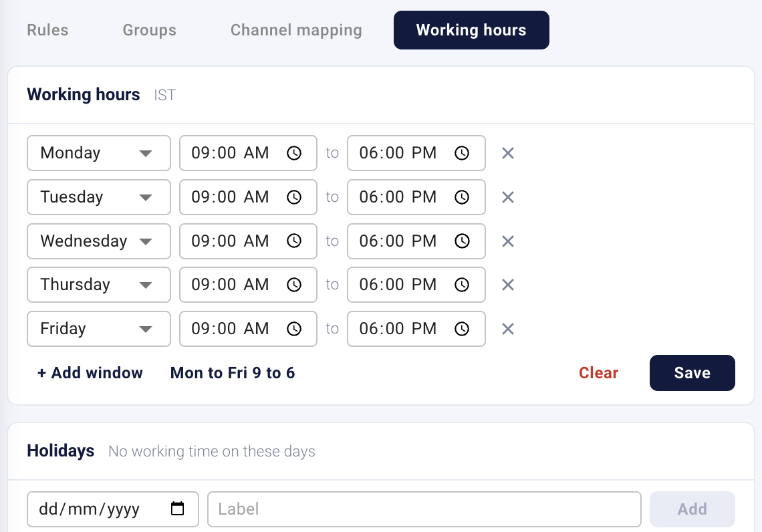Click the clock icon in Tuesday's end time
762x532 pixels.
462,197
